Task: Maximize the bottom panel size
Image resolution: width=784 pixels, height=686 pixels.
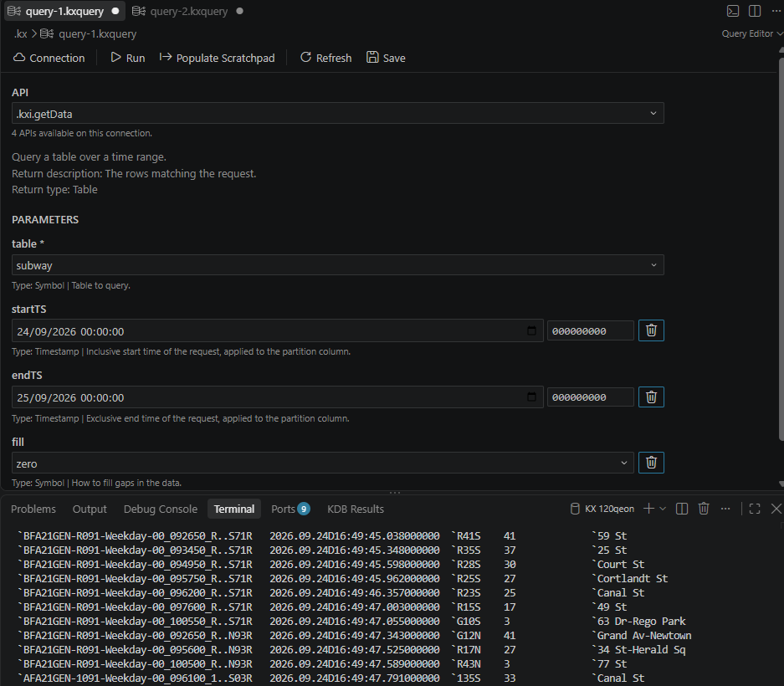Action: (755, 509)
